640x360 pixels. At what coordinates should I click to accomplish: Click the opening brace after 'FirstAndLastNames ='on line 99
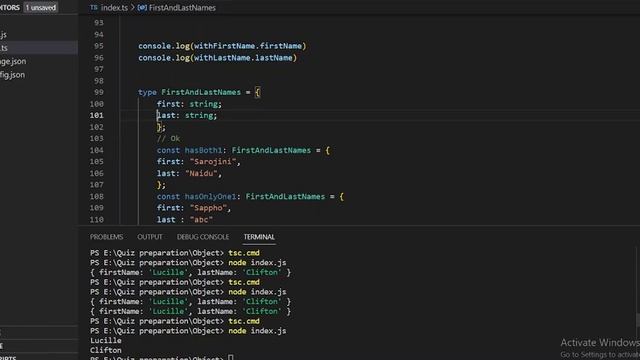257,92
